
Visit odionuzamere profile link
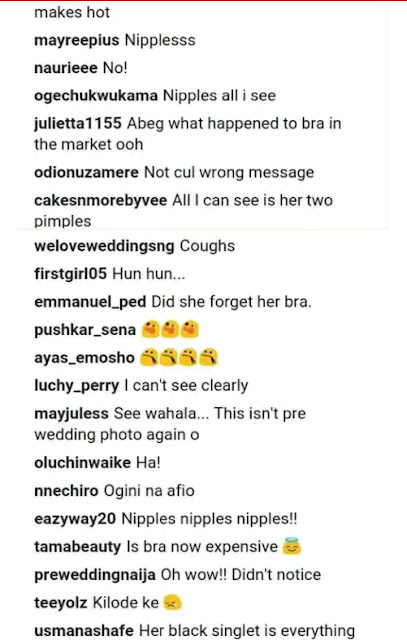pyautogui.click(x=87, y=172)
